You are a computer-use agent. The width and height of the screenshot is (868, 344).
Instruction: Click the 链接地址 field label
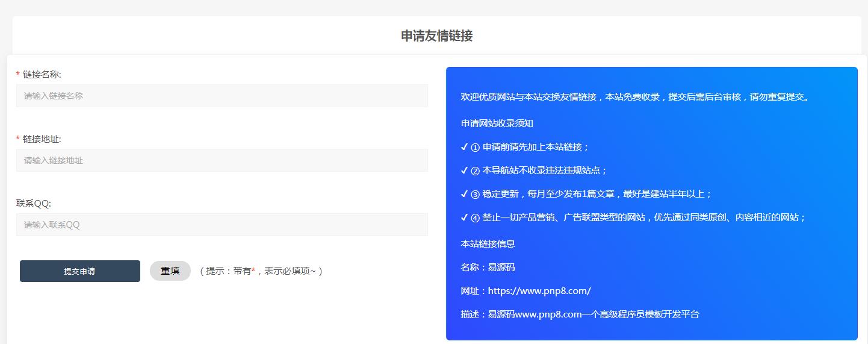[x=42, y=139]
